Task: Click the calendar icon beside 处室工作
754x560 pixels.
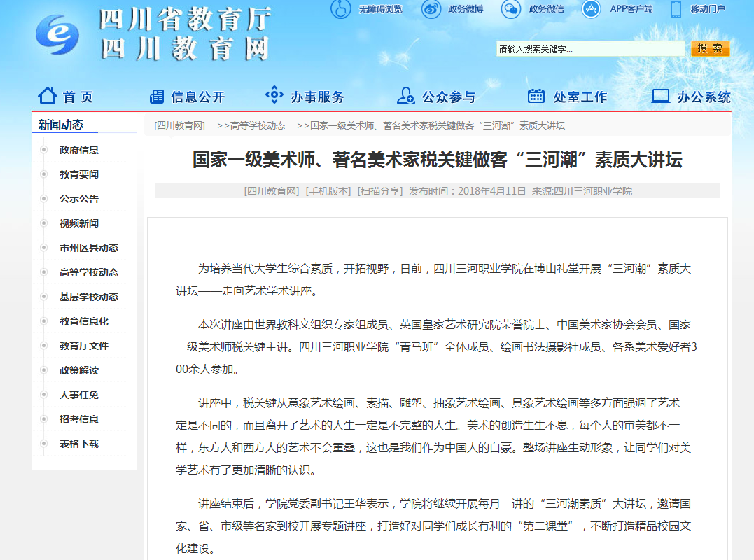Action: tap(536, 96)
